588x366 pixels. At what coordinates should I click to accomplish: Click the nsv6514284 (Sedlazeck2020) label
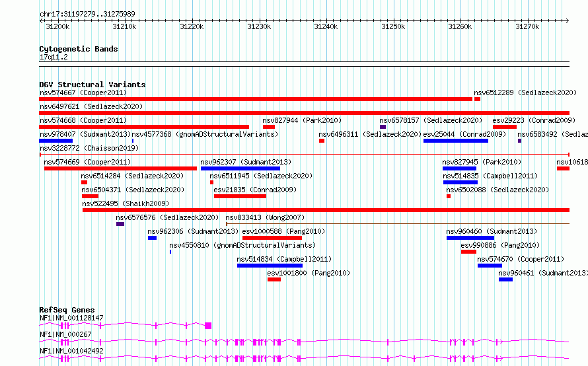[x=132, y=176]
